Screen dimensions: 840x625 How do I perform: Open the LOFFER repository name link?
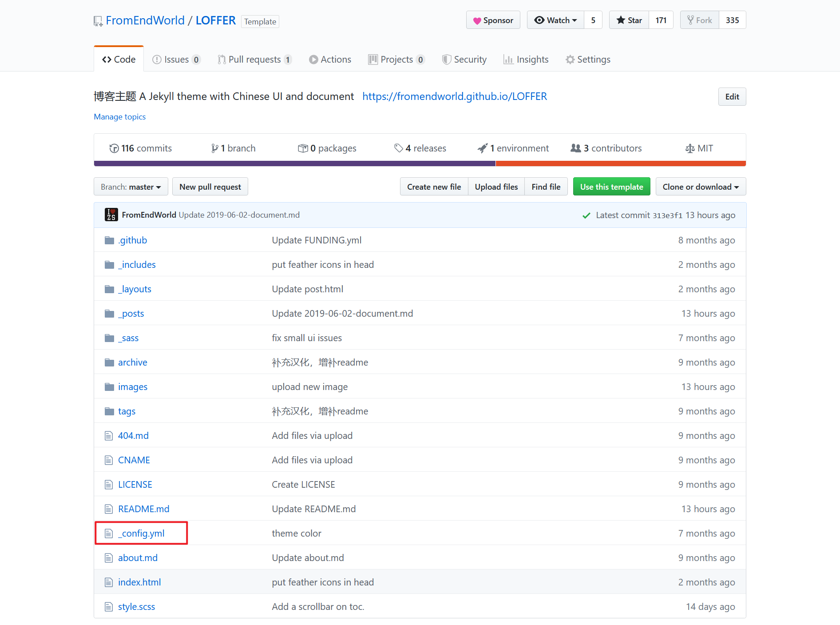click(215, 20)
